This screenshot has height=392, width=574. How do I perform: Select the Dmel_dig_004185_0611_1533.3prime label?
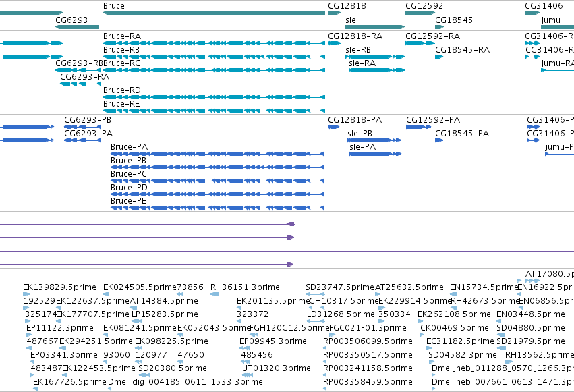pos(185,382)
